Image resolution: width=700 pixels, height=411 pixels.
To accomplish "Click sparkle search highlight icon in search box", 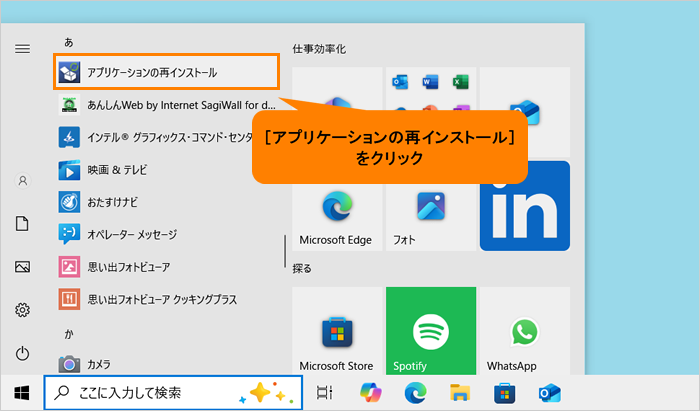I will (267, 393).
